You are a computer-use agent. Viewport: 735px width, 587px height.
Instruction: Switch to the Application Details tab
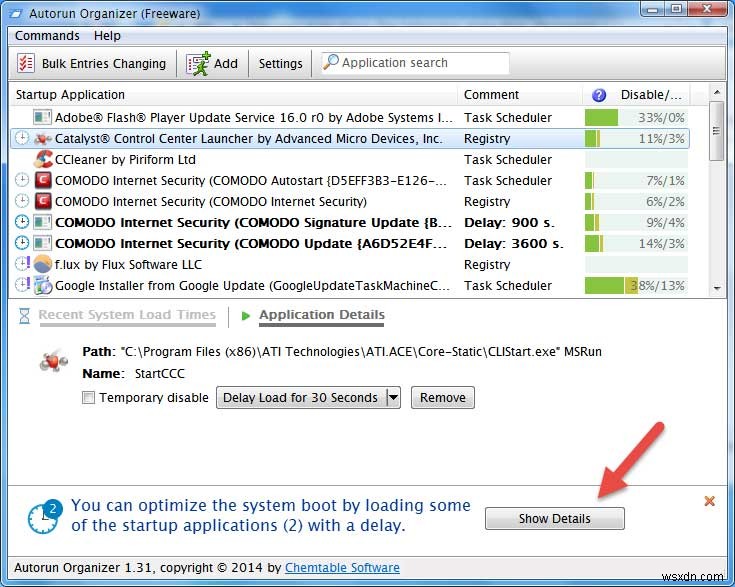click(322, 315)
